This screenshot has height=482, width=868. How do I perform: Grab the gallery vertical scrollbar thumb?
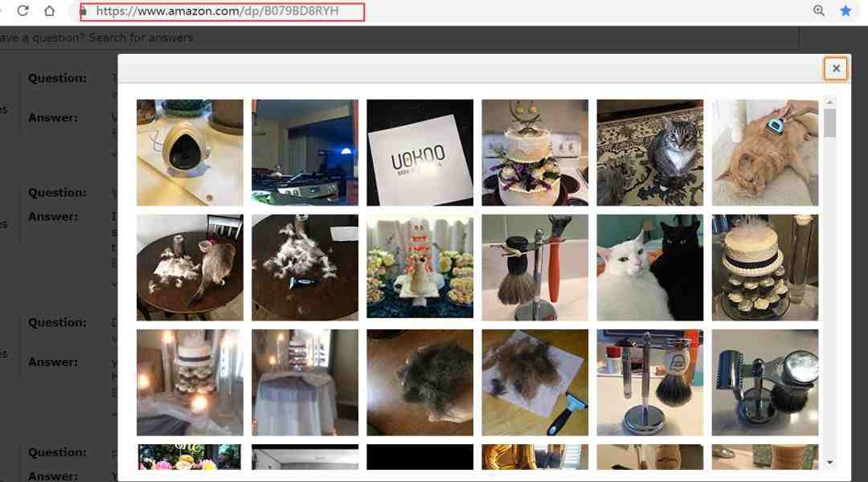click(829, 122)
